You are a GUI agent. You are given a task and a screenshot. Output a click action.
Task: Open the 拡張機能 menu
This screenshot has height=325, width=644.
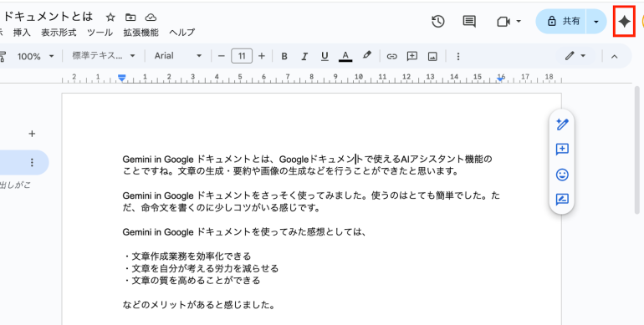141,33
